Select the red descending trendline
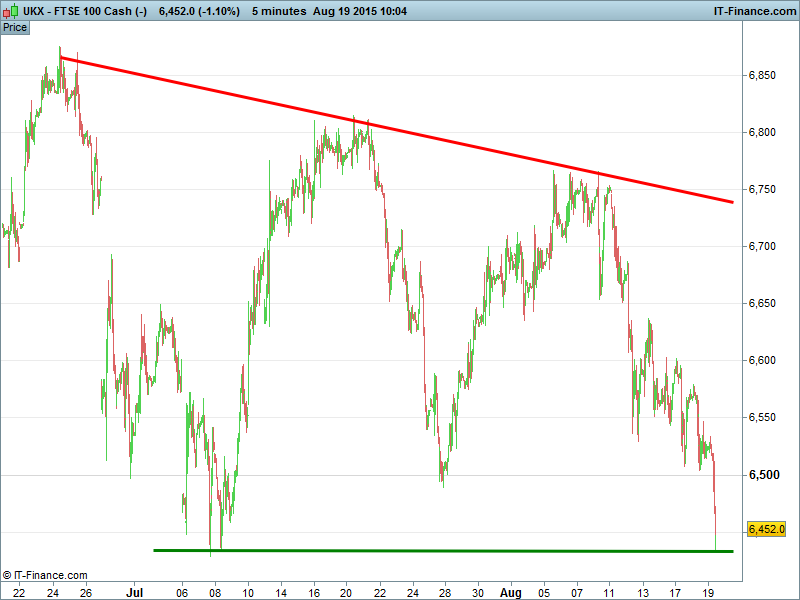The image size is (800, 600). click(x=396, y=130)
